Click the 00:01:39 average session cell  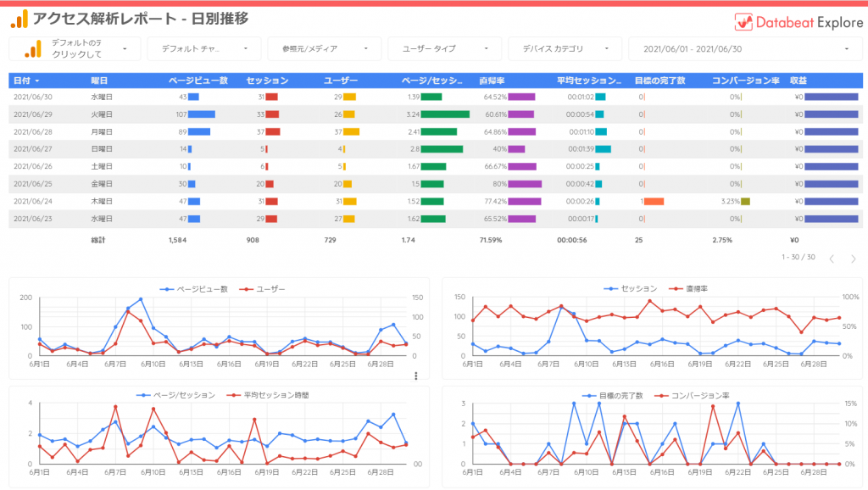tap(581, 149)
